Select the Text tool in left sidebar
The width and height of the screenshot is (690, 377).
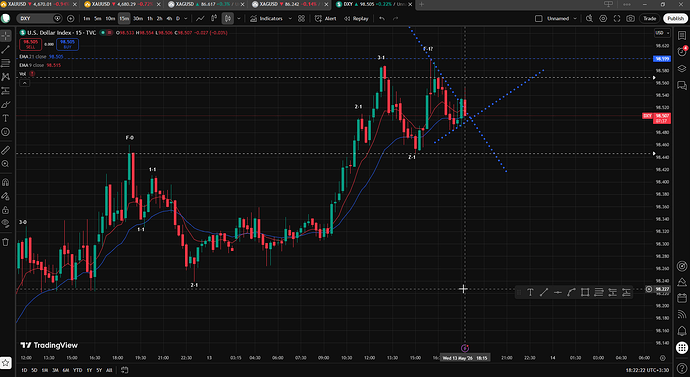pyautogui.click(x=6, y=118)
